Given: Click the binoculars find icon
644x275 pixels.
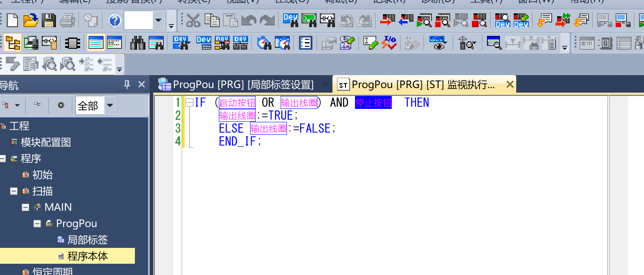Looking at the screenshot, I should [x=137, y=43].
